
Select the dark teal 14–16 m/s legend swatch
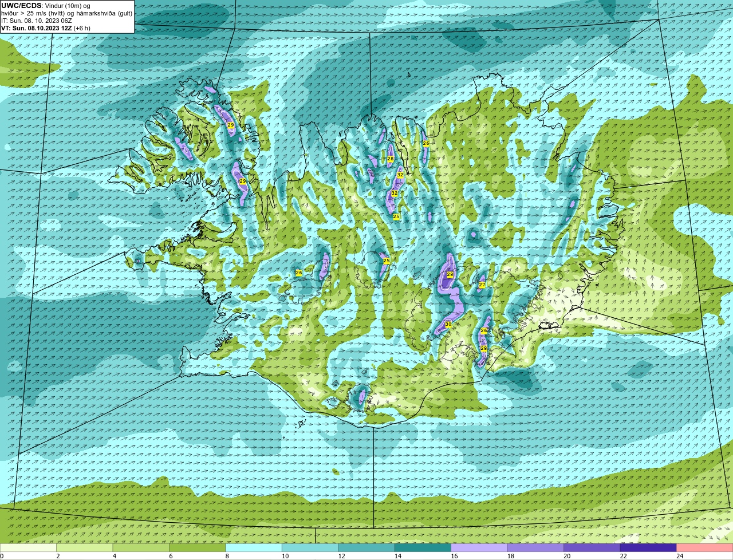pos(423,548)
